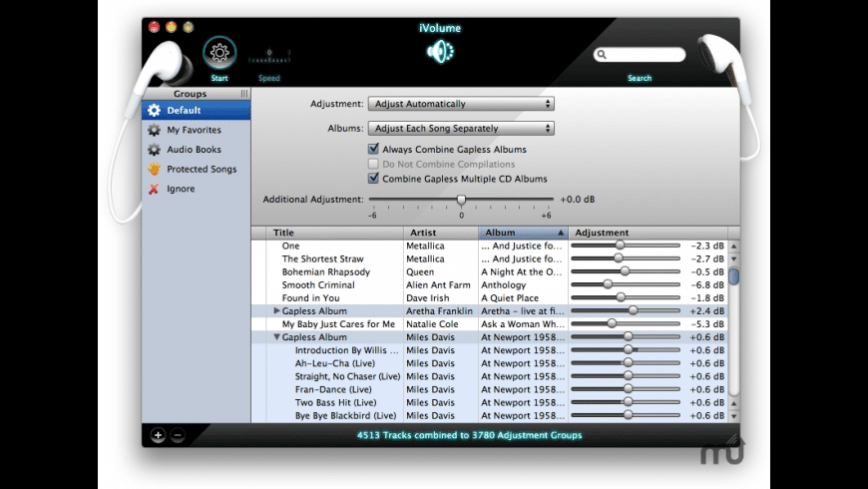Click the "+0.0 dB" additional adjustment value
This screenshot has width=868, height=489.
tap(578, 200)
